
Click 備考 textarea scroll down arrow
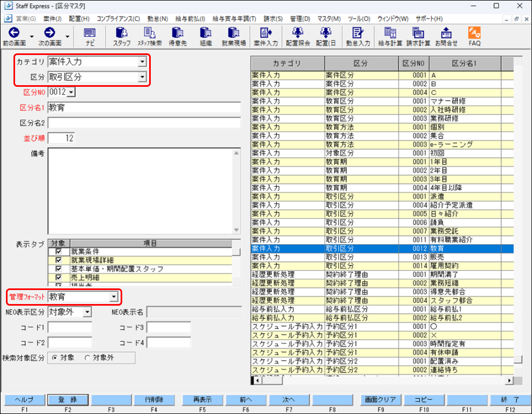coord(236,230)
